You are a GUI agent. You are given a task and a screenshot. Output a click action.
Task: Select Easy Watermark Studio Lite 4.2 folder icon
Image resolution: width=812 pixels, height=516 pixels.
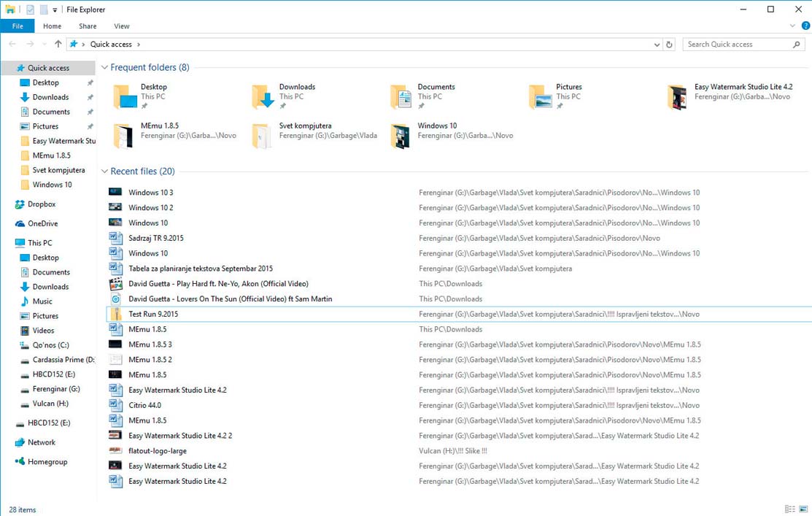677,97
